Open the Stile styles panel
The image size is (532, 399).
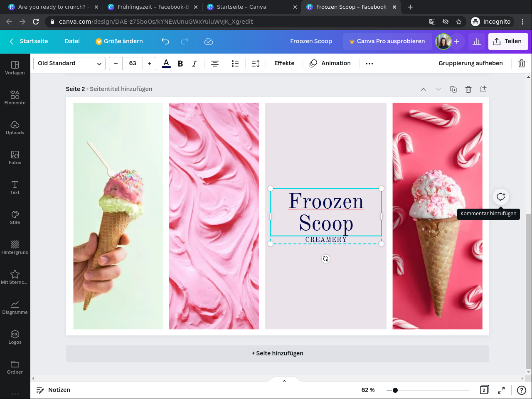pyautogui.click(x=15, y=217)
